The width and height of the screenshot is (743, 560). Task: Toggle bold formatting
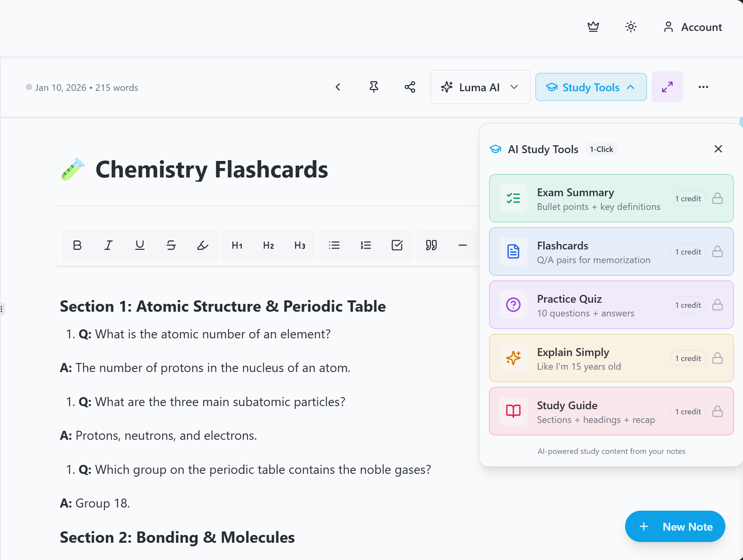point(77,246)
